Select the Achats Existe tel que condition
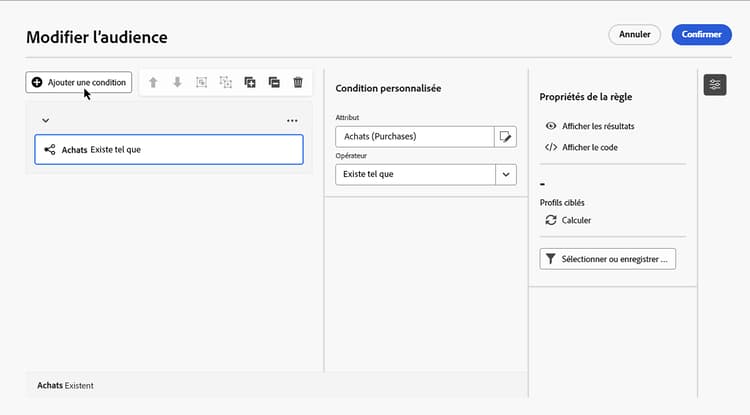The height and width of the screenshot is (415, 750). click(x=168, y=150)
